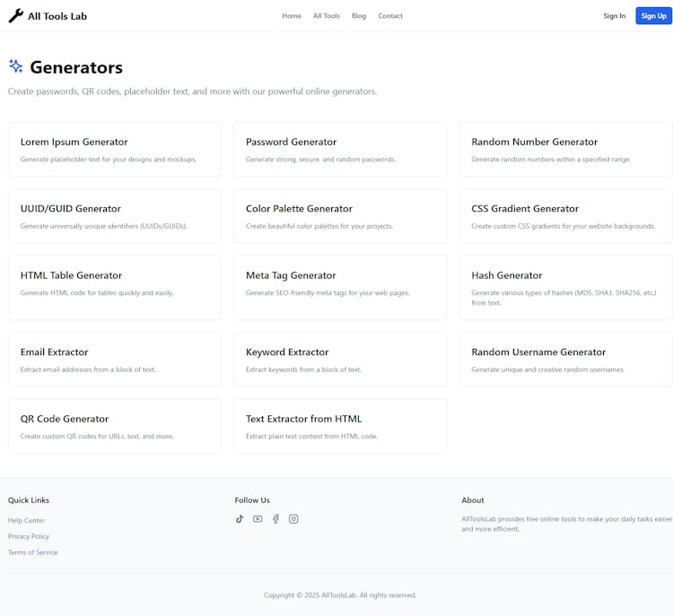Go to Home in the navigation

pyautogui.click(x=292, y=15)
